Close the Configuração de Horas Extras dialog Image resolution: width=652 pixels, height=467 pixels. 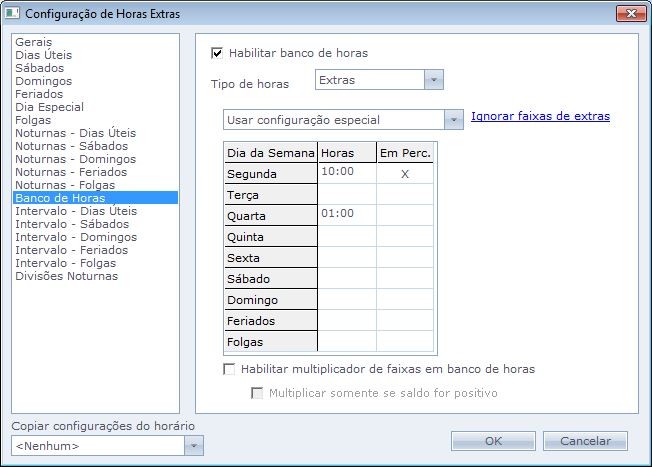click(x=627, y=13)
